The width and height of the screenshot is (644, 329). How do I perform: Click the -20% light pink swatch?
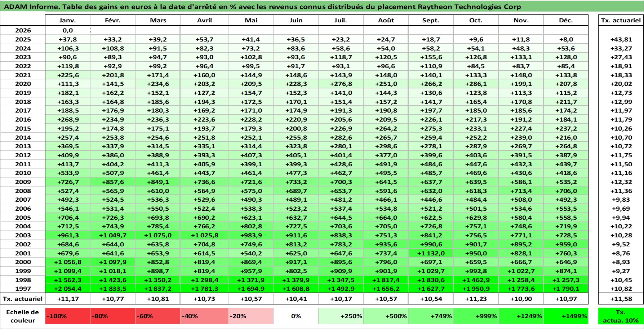(x=251, y=316)
